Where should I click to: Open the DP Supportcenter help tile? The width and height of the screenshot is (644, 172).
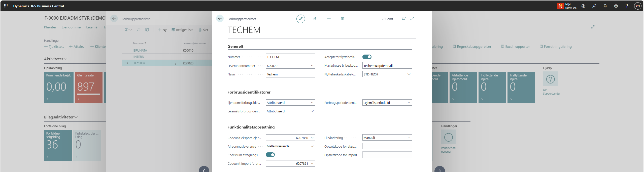[551, 79]
